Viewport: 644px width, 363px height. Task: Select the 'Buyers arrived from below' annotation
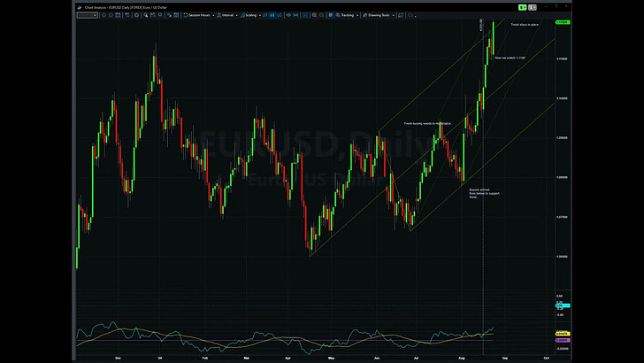[x=484, y=193]
